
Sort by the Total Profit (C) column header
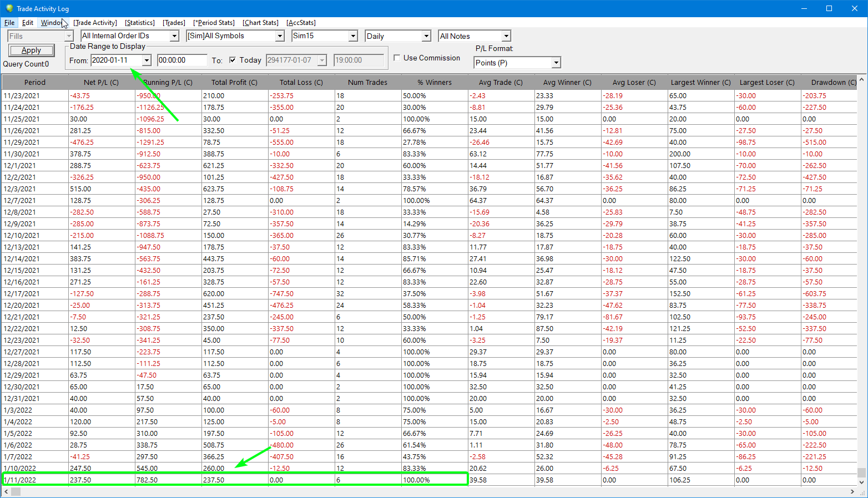[x=235, y=83]
